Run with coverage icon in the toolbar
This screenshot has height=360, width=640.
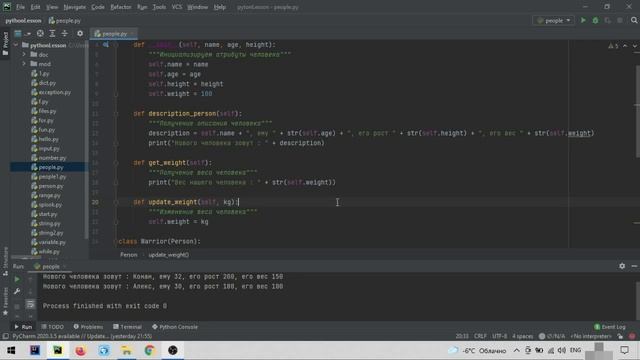(x=607, y=20)
